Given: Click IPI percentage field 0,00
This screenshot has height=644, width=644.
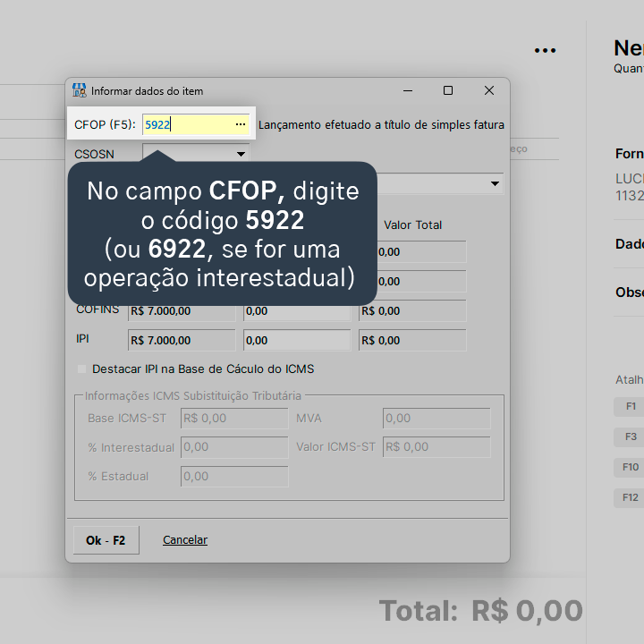Looking at the screenshot, I should pyautogui.click(x=297, y=341).
